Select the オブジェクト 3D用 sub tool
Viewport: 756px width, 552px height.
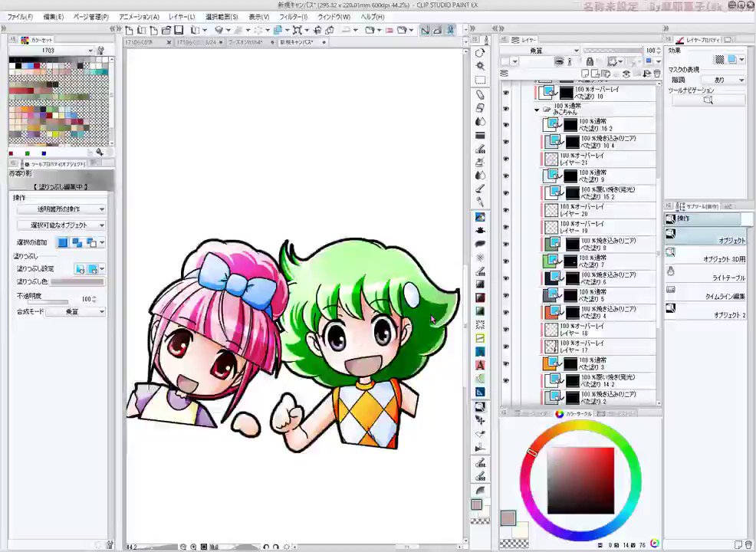705,255
